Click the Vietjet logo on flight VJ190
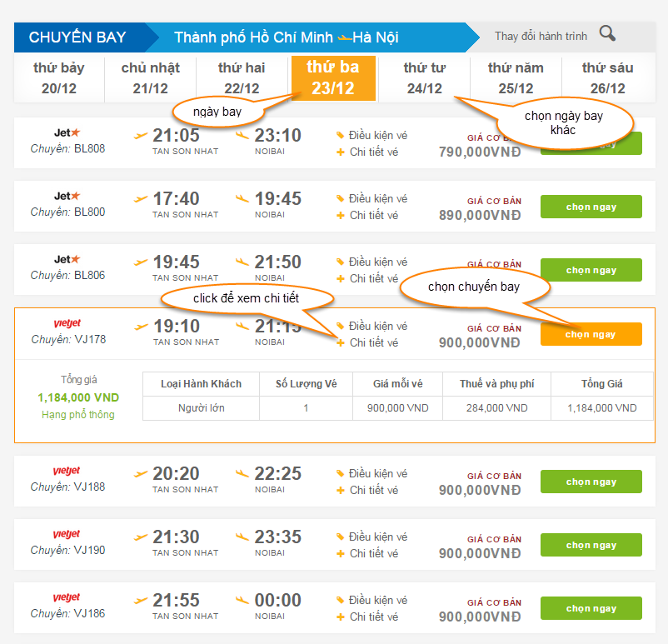The height and width of the screenshot is (644, 668). (x=67, y=534)
